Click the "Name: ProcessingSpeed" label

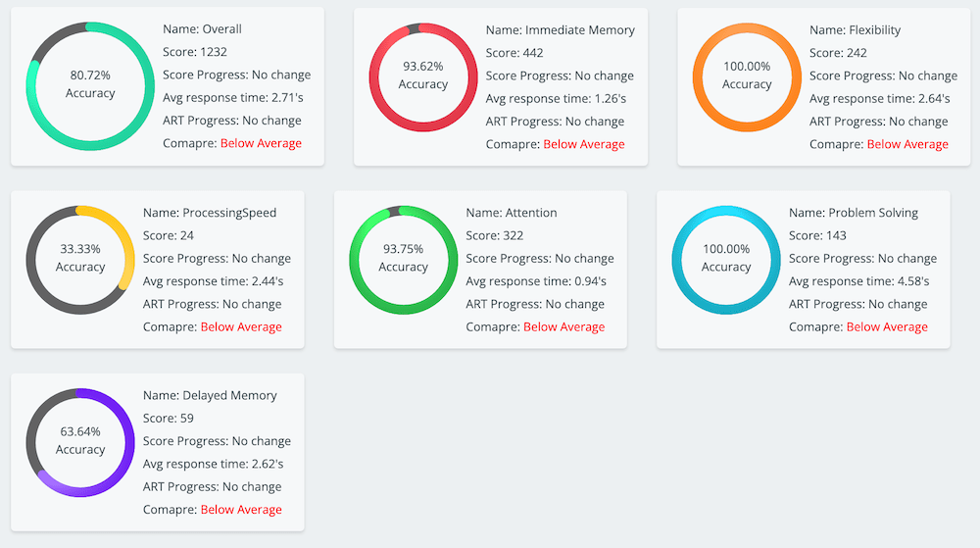pos(210,213)
